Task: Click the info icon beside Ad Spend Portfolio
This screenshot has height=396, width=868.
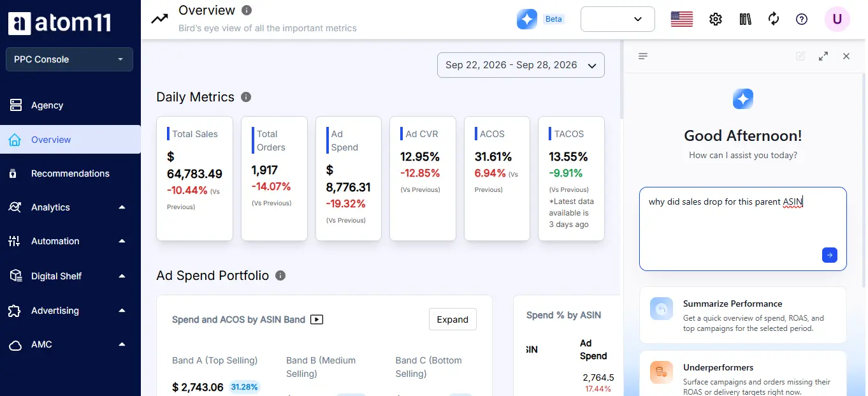Action: point(280,275)
